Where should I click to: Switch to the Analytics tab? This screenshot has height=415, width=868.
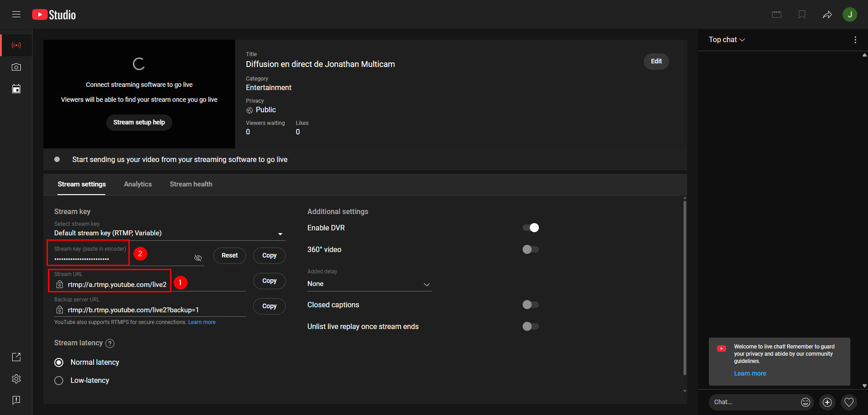138,184
